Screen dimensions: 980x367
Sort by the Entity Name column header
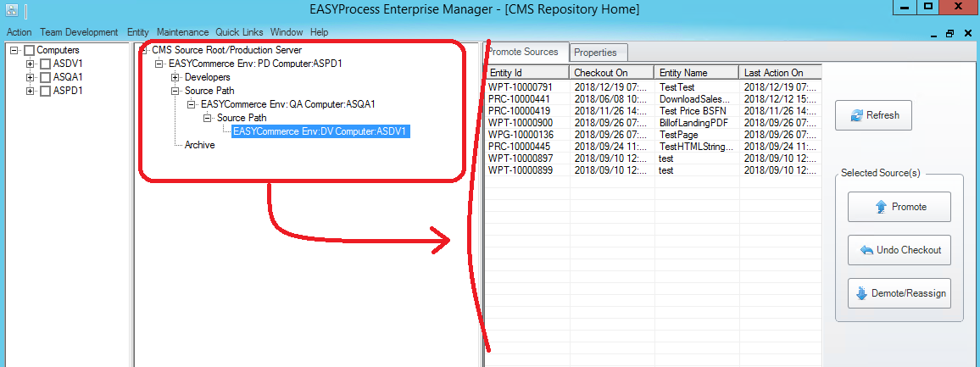tap(696, 73)
